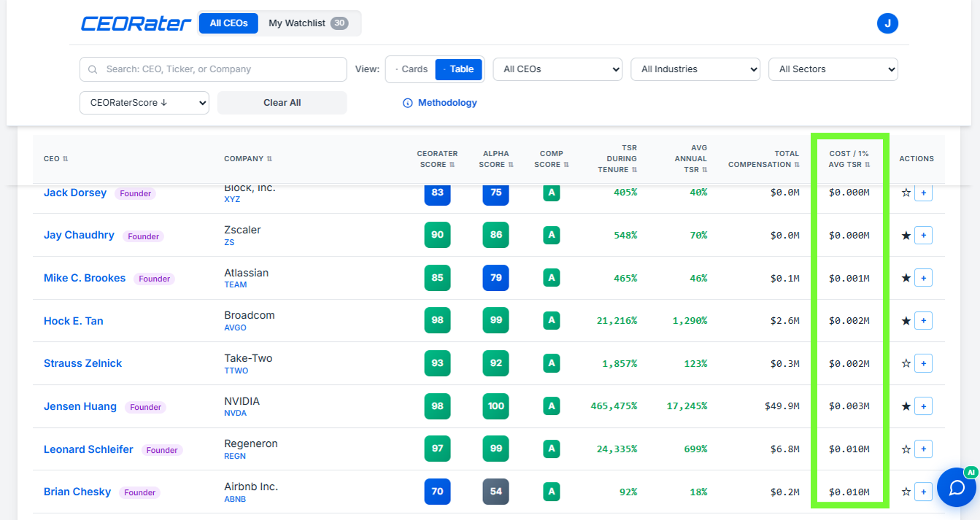The image size is (980, 520).
Task: Click plus button in Strauss Zelnick row
Action: tap(923, 363)
